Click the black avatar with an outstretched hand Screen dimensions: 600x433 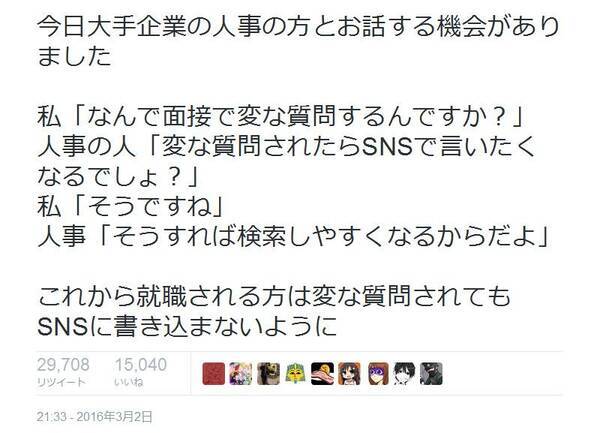click(x=323, y=373)
